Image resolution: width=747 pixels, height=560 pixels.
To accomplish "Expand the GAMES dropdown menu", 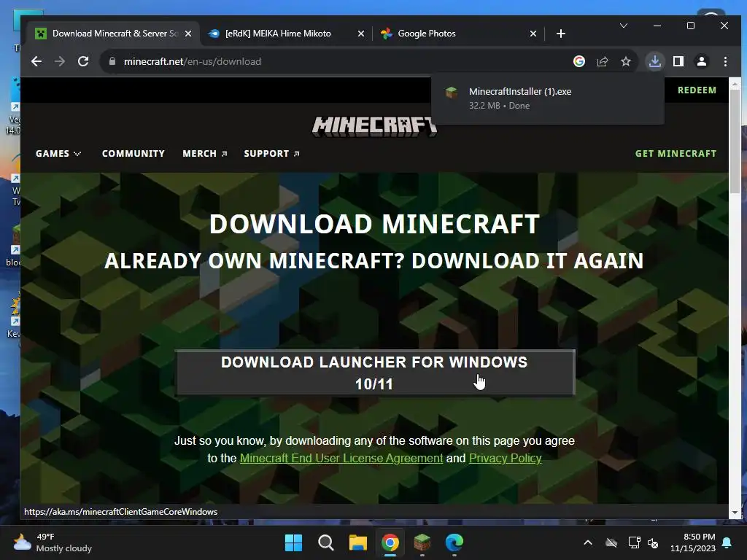I will (58, 153).
